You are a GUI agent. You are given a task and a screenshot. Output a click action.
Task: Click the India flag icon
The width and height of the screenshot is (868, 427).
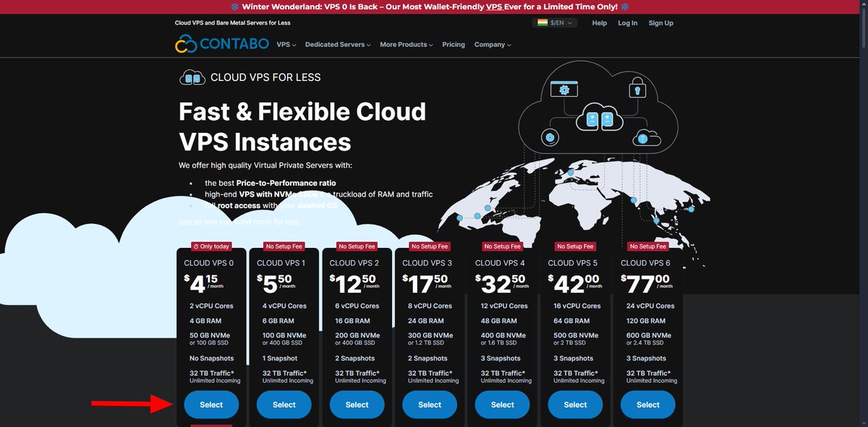tap(542, 23)
